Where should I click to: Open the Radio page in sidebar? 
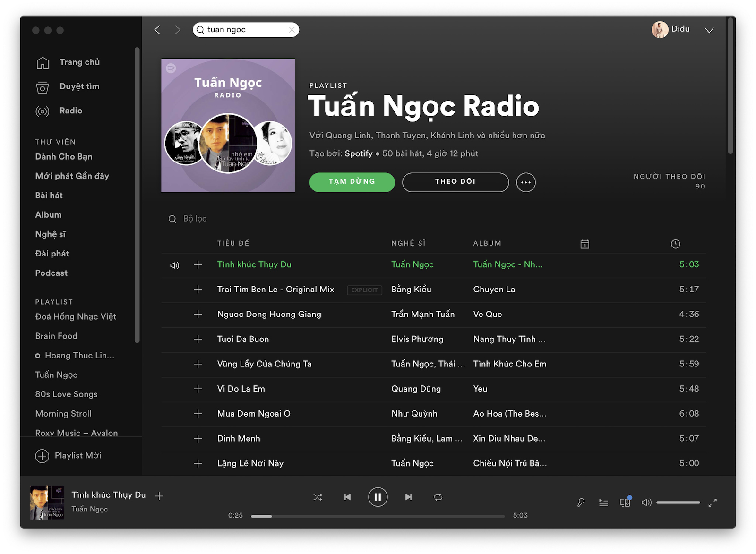[x=71, y=111]
